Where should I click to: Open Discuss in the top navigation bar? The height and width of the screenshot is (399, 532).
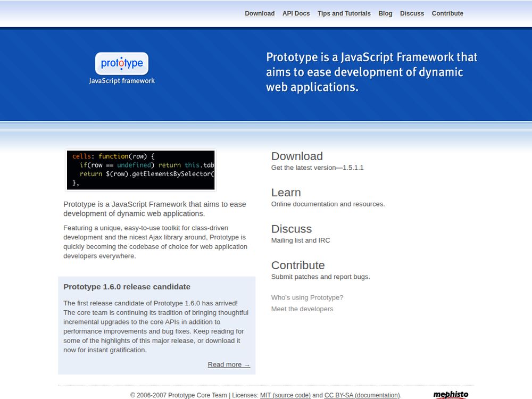(x=412, y=14)
